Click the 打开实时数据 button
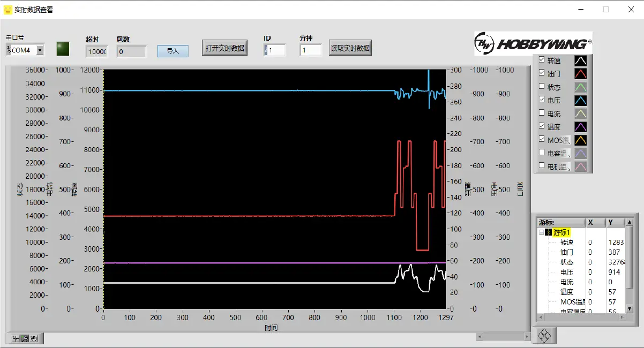The height and width of the screenshot is (348, 644). tap(224, 48)
